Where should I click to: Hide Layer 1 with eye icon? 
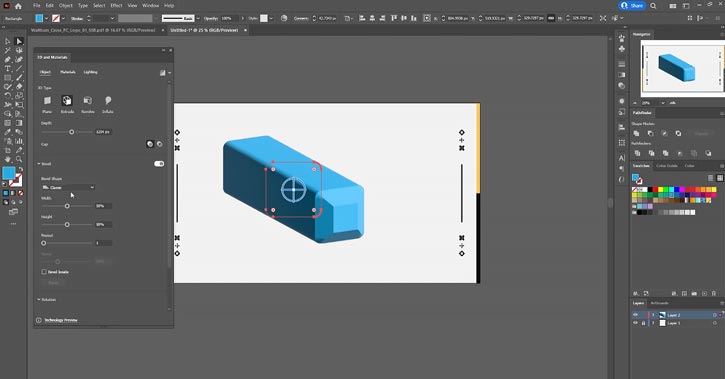click(635, 323)
